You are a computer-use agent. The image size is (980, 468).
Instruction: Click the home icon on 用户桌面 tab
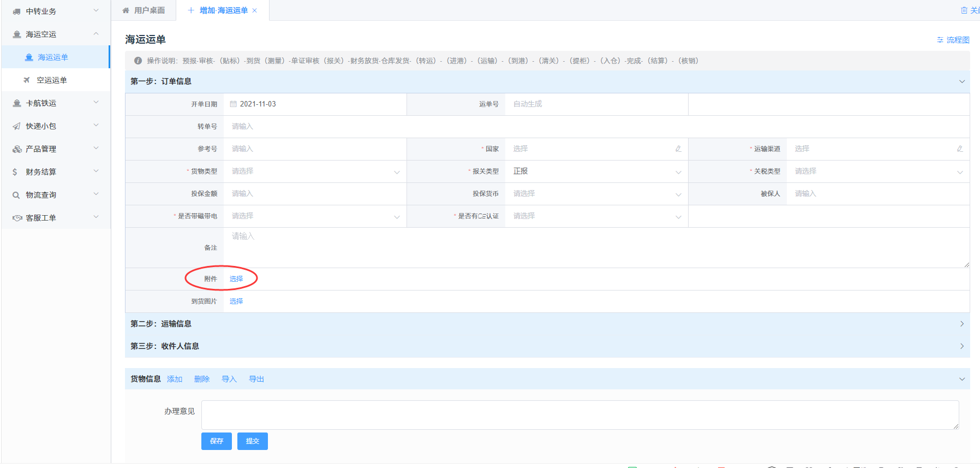coord(126,10)
